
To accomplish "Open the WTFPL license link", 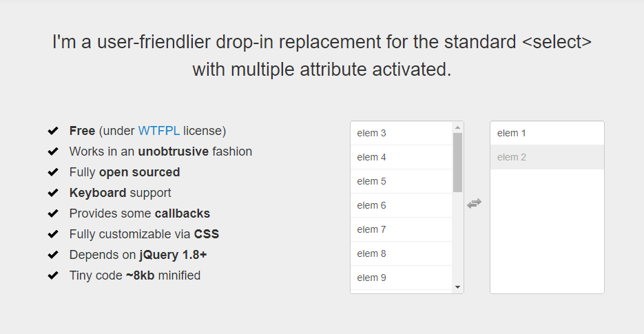I will click(x=159, y=131).
